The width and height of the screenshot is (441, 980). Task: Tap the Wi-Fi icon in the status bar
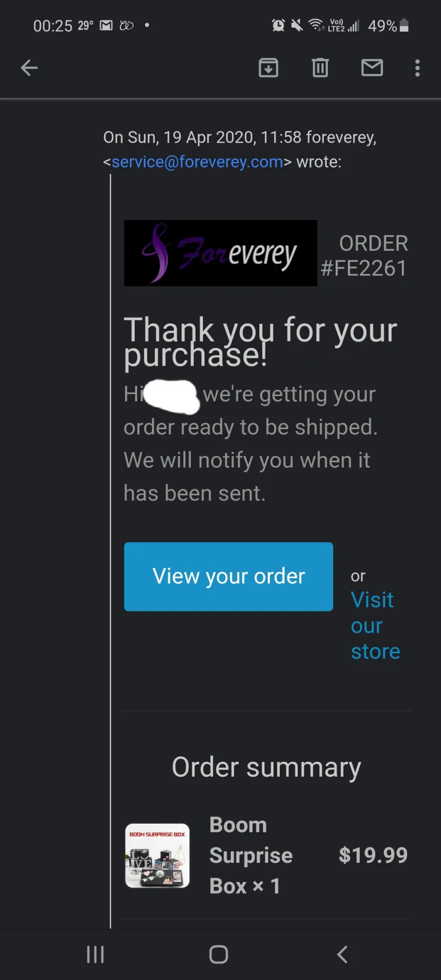pos(316,24)
